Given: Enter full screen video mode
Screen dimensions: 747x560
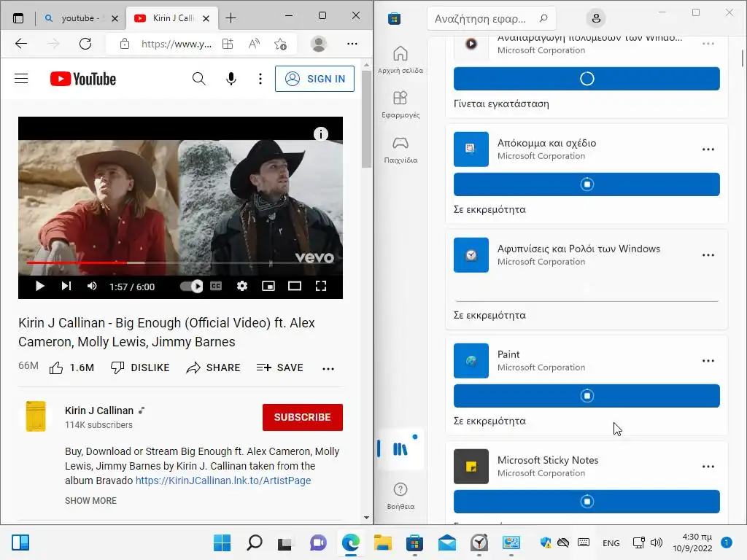Looking at the screenshot, I should [321, 286].
